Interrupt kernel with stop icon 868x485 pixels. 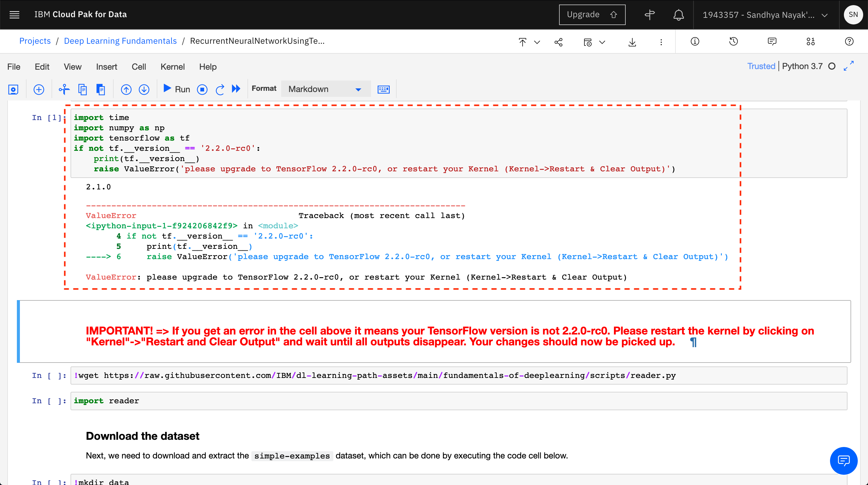[x=202, y=89]
